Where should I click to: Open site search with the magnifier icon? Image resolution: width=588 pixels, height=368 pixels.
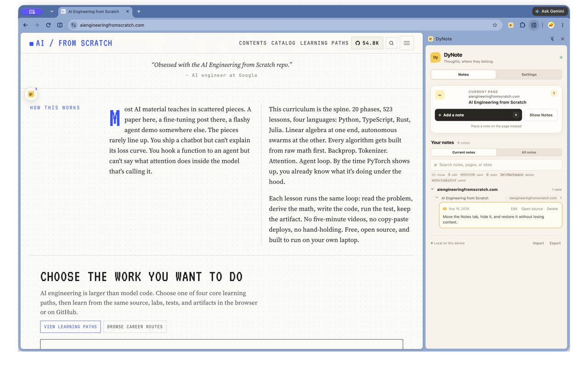click(x=391, y=43)
